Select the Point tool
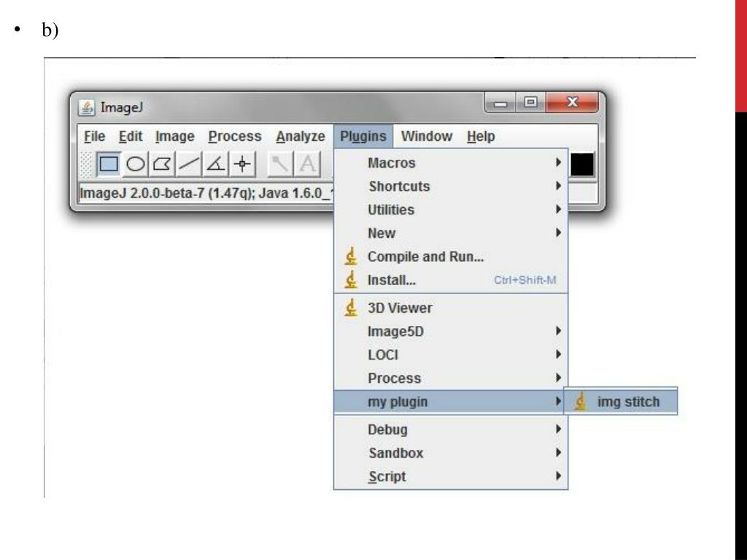The width and height of the screenshot is (747, 560). [x=242, y=164]
